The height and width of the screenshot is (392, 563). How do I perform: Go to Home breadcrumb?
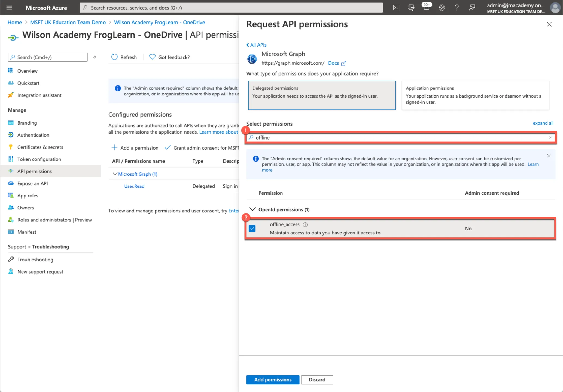[15, 22]
